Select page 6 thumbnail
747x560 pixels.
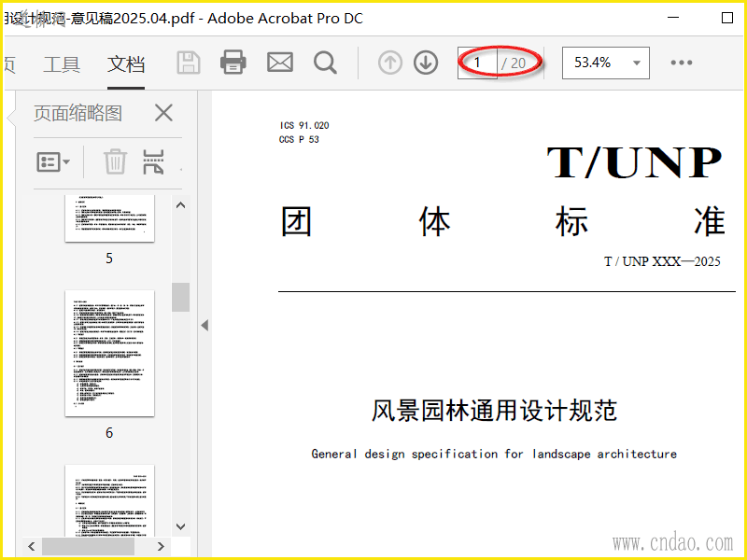click(109, 354)
